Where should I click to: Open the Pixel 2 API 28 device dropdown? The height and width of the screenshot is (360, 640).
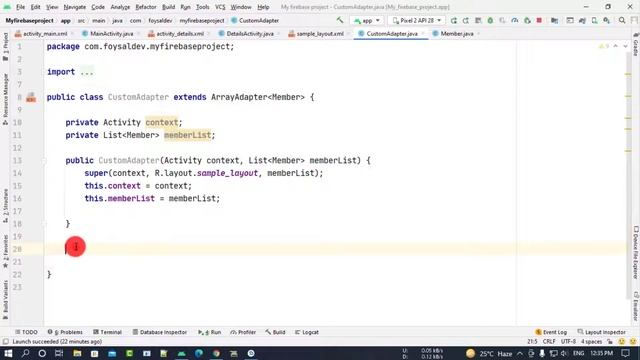(x=417, y=20)
